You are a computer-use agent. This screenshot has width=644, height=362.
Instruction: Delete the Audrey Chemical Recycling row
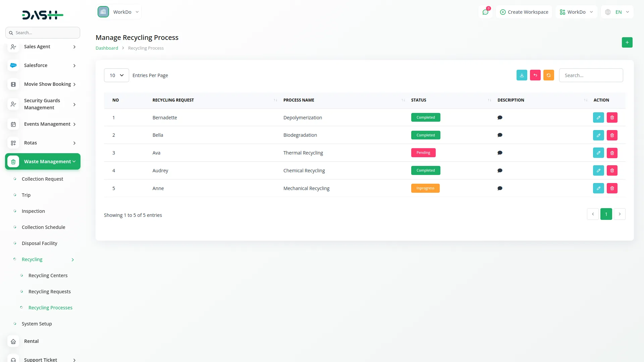[612, 171]
